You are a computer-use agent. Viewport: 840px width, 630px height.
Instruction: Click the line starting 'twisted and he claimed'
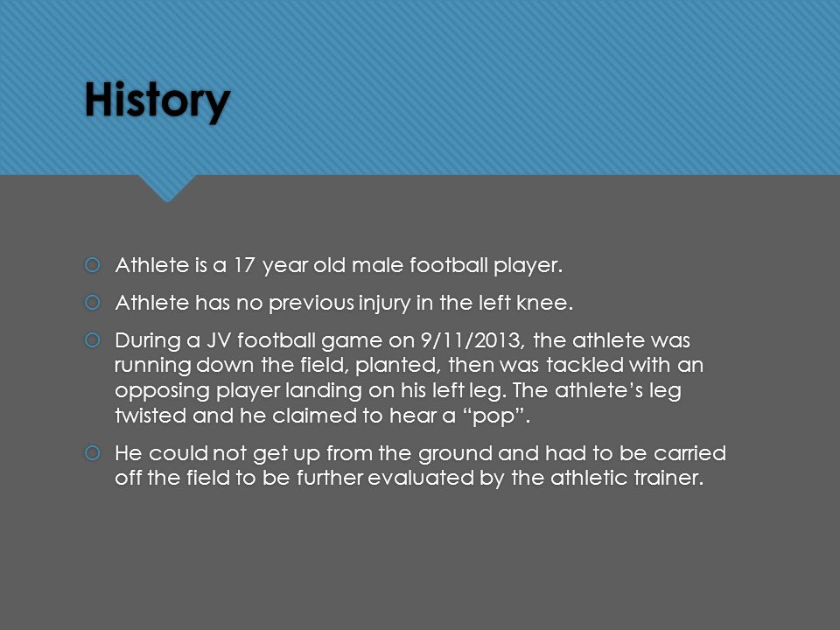click(323, 416)
